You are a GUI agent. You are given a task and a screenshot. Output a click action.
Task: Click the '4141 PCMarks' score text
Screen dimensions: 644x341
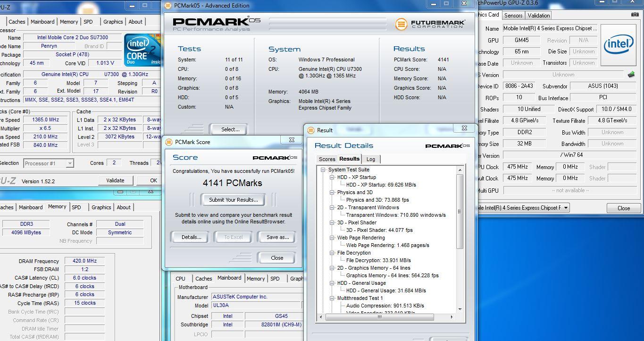(232, 183)
